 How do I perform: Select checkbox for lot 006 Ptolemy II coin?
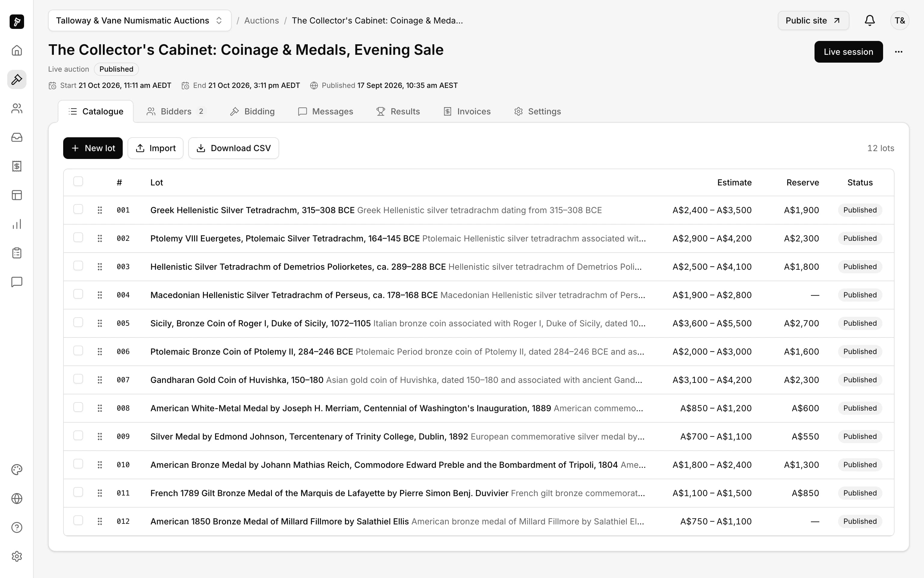(x=78, y=350)
